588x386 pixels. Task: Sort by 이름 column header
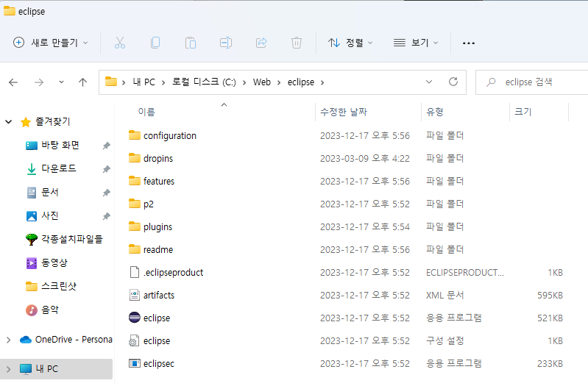click(x=146, y=112)
